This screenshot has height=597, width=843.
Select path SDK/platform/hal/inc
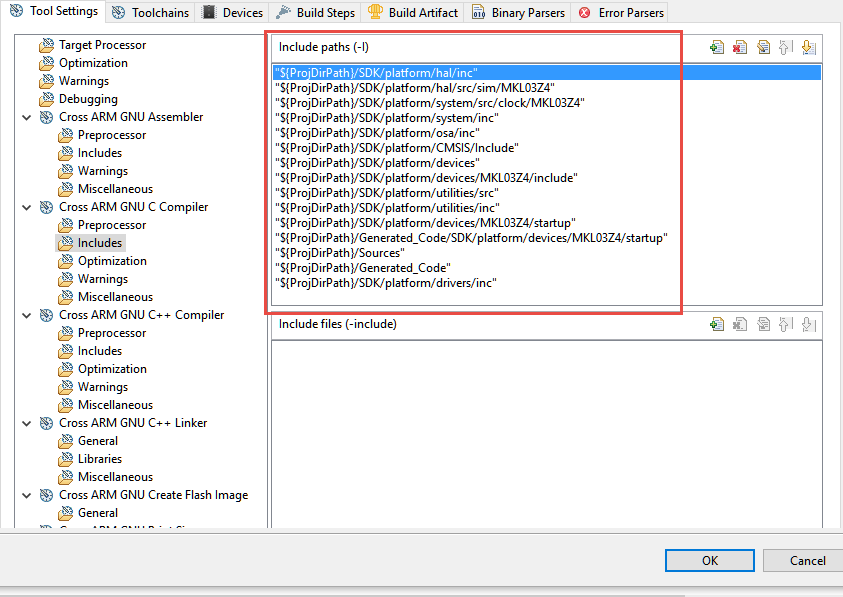tap(547, 73)
